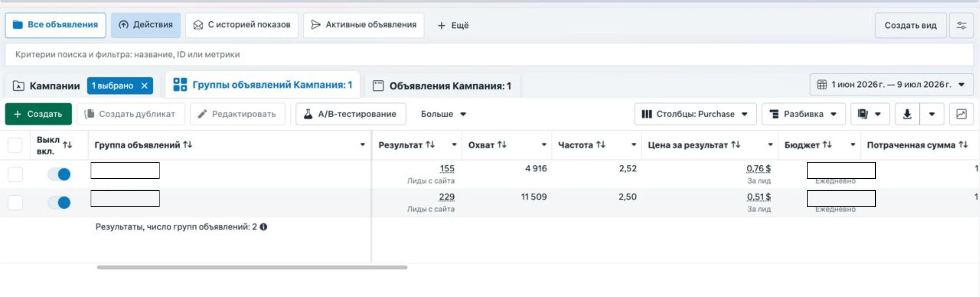Select checkbox for the 155 results row

pos(15,174)
